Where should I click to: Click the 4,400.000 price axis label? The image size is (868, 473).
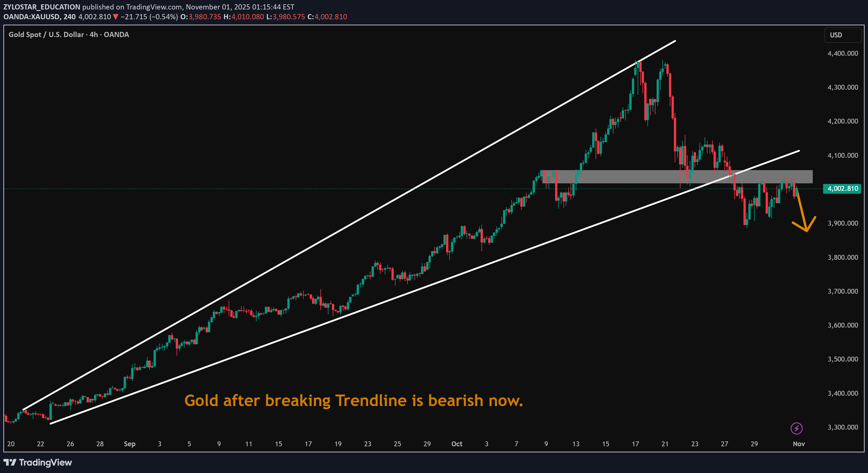[842, 53]
